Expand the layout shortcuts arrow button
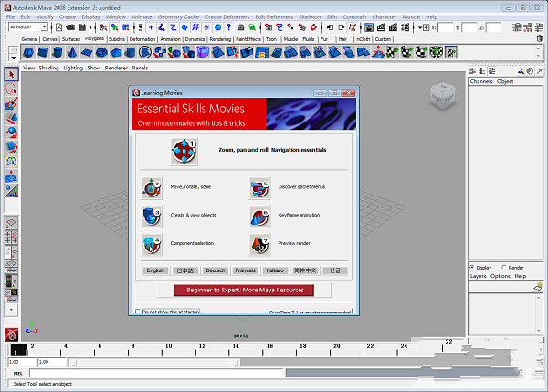 click(x=11, y=310)
